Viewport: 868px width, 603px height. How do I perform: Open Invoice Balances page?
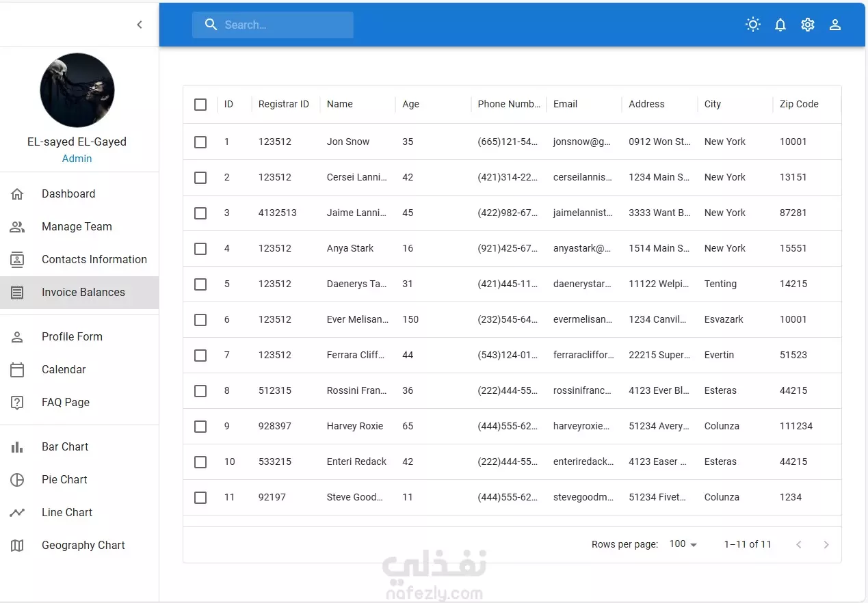79,293
